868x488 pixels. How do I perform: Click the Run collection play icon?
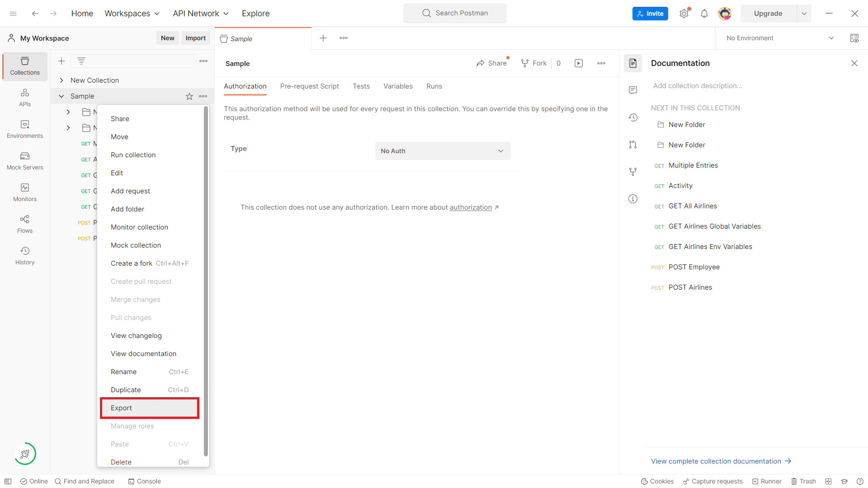579,63
